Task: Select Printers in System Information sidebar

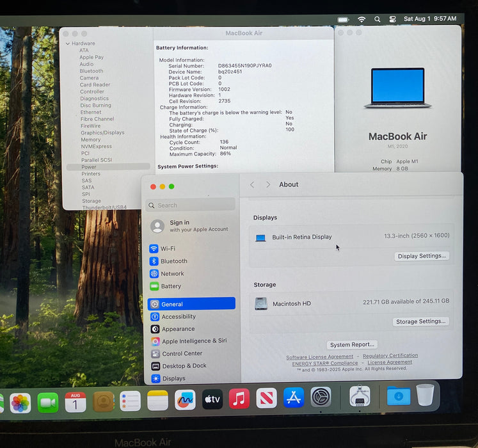Action: coord(91,174)
